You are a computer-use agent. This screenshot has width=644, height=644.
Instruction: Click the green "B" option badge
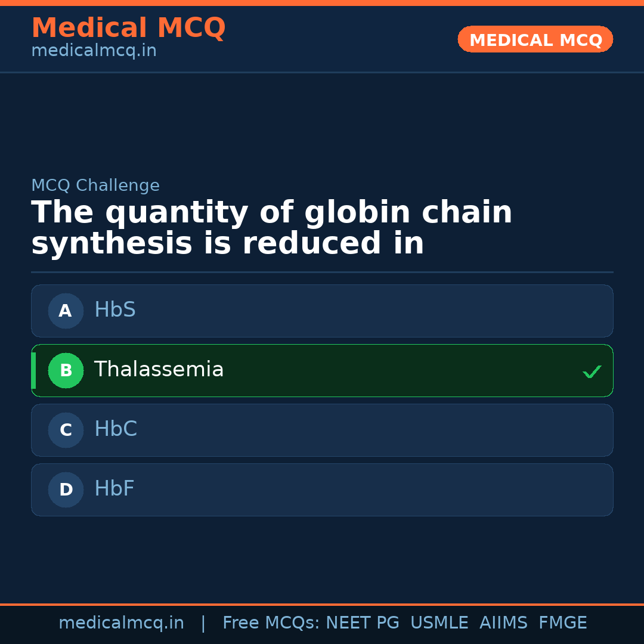(x=66, y=370)
